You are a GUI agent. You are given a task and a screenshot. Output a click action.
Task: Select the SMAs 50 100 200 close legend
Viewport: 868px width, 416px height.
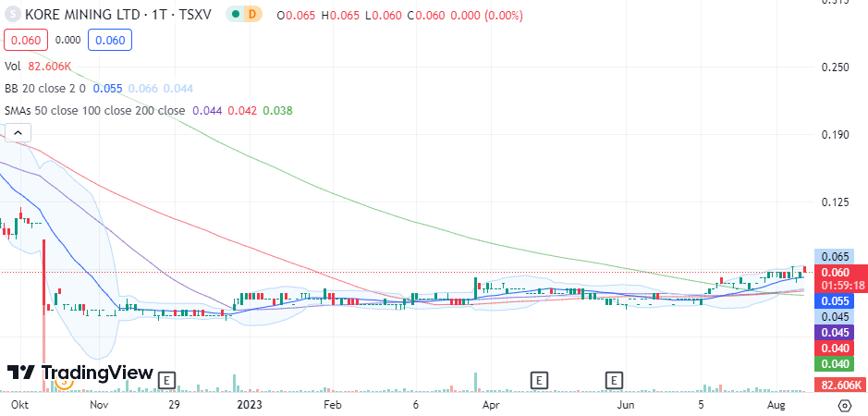tap(94, 110)
